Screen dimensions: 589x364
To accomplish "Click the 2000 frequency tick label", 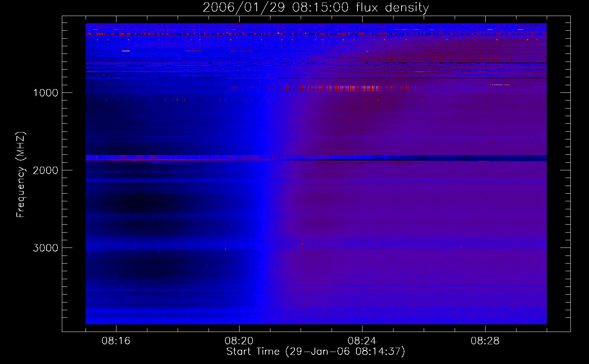I will pyautogui.click(x=46, y=170).
